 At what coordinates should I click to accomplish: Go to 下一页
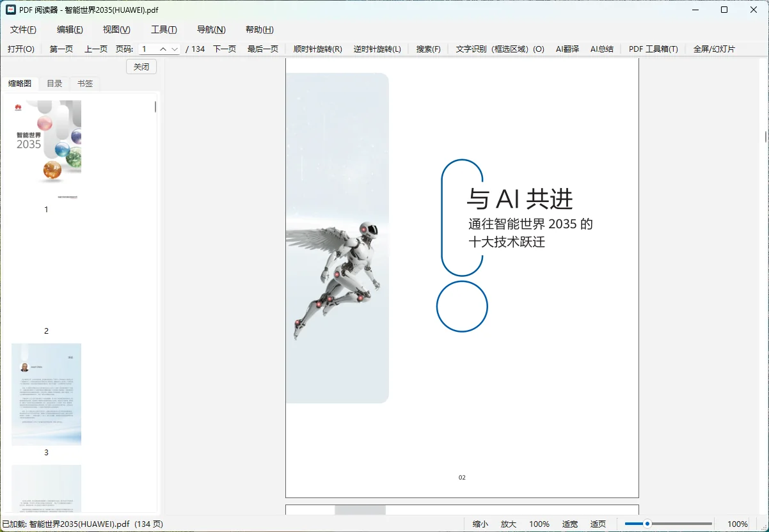click(x=225, y=49)
